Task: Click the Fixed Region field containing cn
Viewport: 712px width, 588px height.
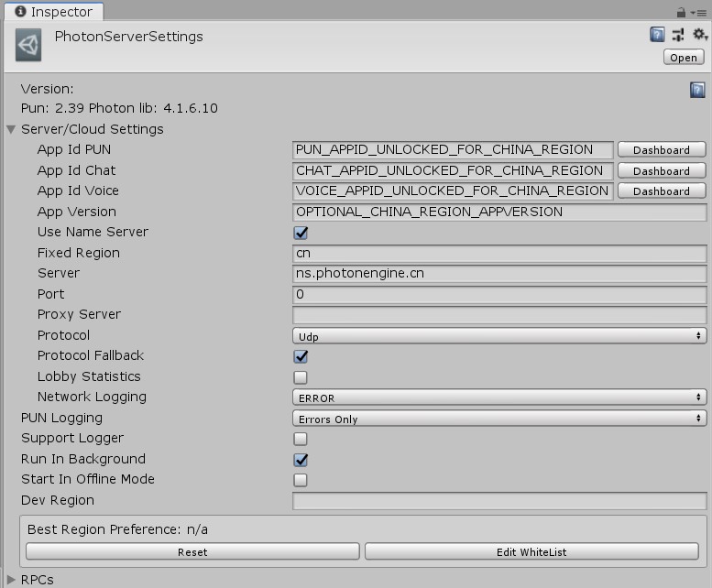Action: pyautogui.click(x=499, y=253)
